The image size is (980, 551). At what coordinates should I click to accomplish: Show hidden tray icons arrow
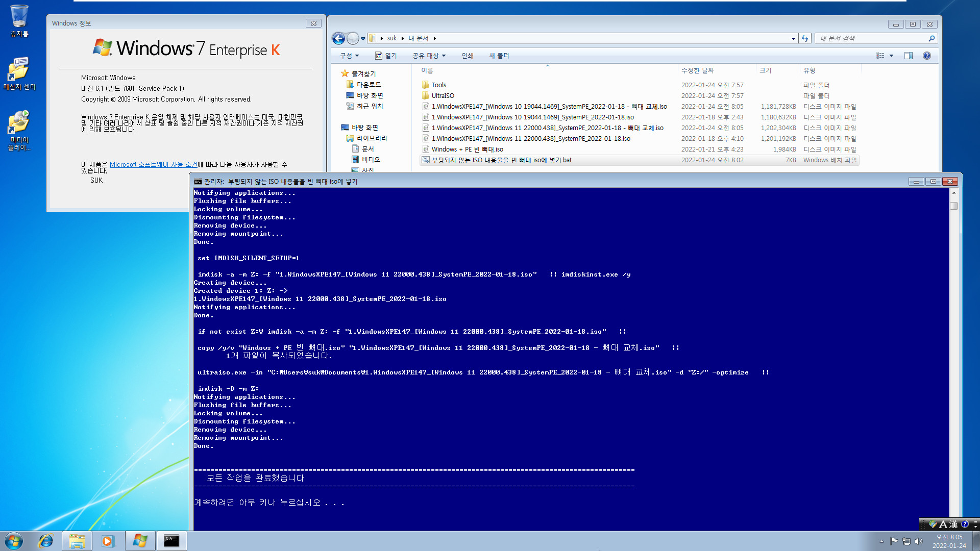pos(881,541)
